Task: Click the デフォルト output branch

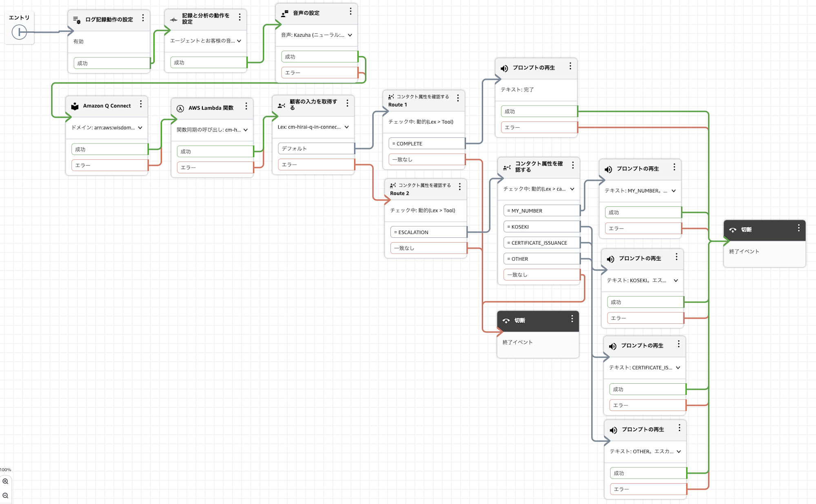Action: (316, 148)
